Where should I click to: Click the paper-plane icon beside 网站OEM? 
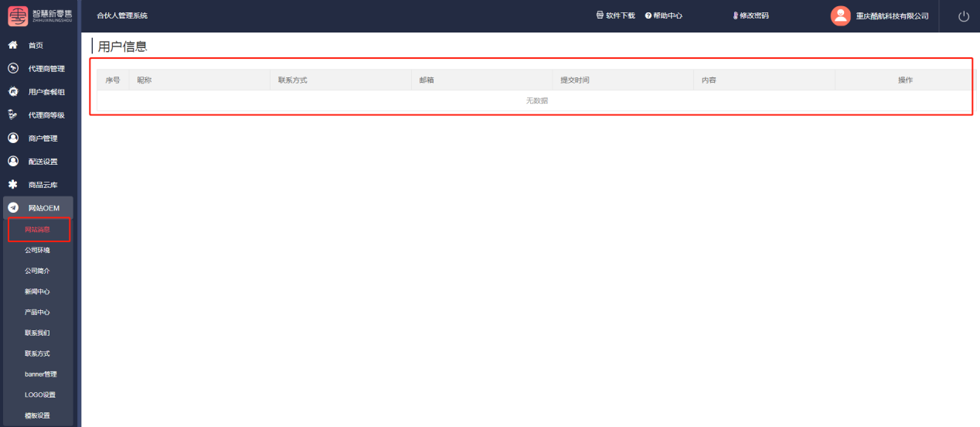[x=12, y=207]
